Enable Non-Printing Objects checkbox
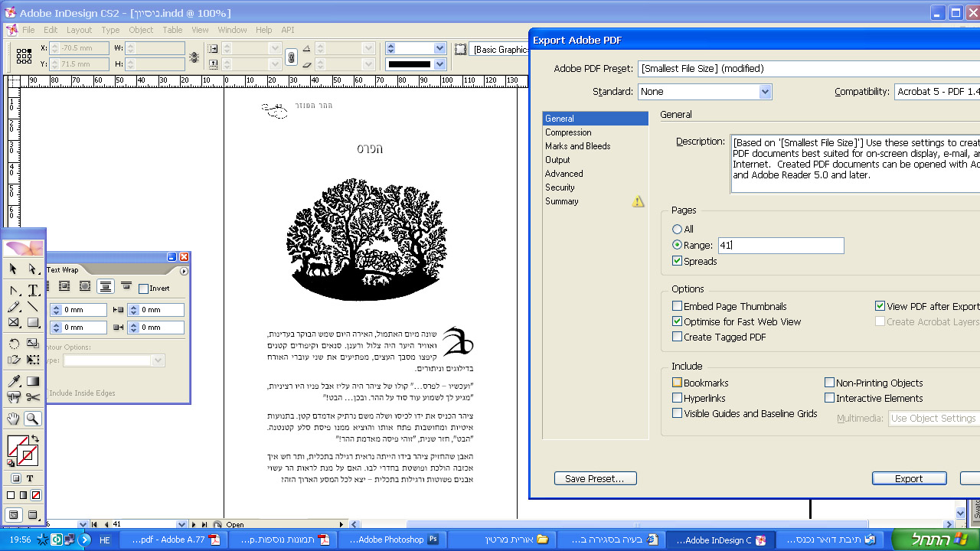 click(829, 383)
